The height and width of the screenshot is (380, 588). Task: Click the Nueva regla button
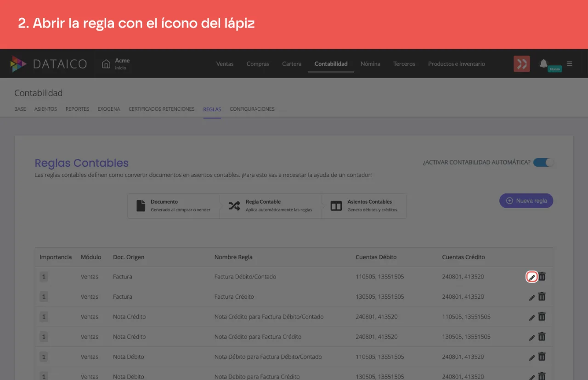[x=526, y=201]
